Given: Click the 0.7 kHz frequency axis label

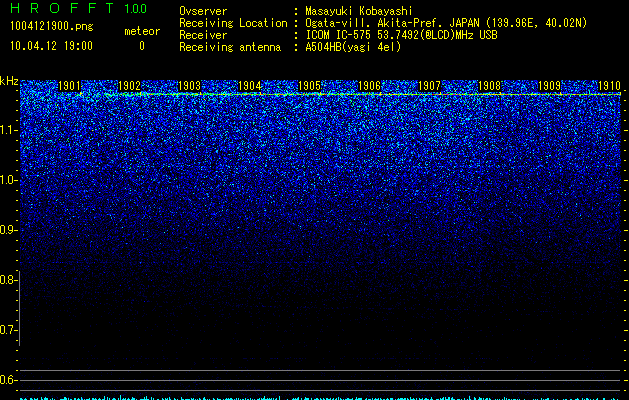Looking at the screenshot, I should [x=8, y=330].
